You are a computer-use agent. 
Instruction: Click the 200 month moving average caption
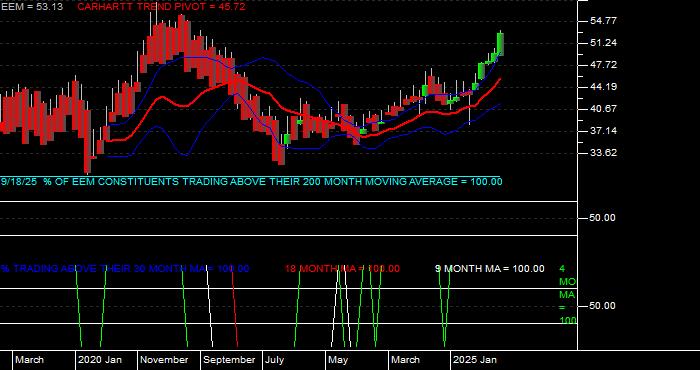point(251,182)
